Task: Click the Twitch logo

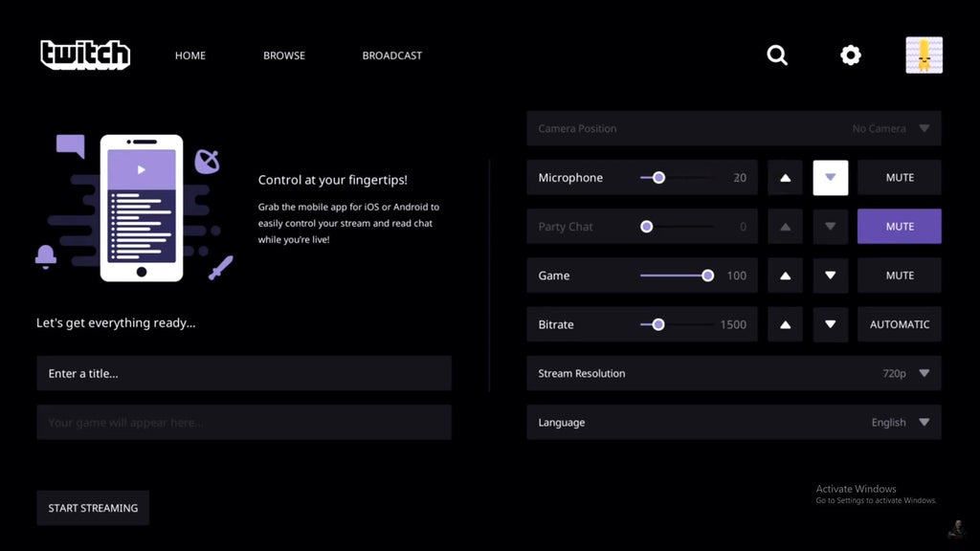Action: tap(85, 55)
